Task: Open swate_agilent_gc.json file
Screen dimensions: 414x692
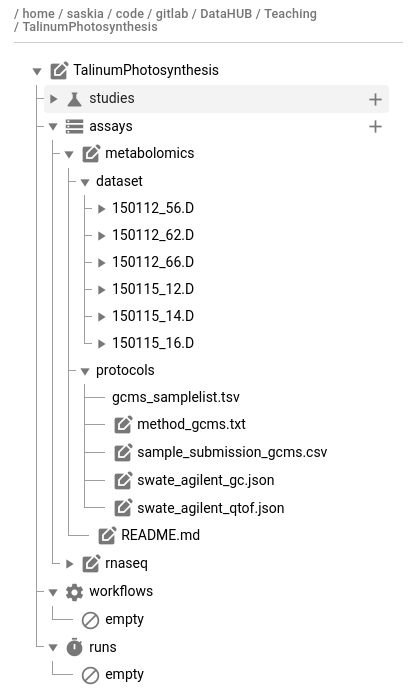Action: click(x=206, y=480)
